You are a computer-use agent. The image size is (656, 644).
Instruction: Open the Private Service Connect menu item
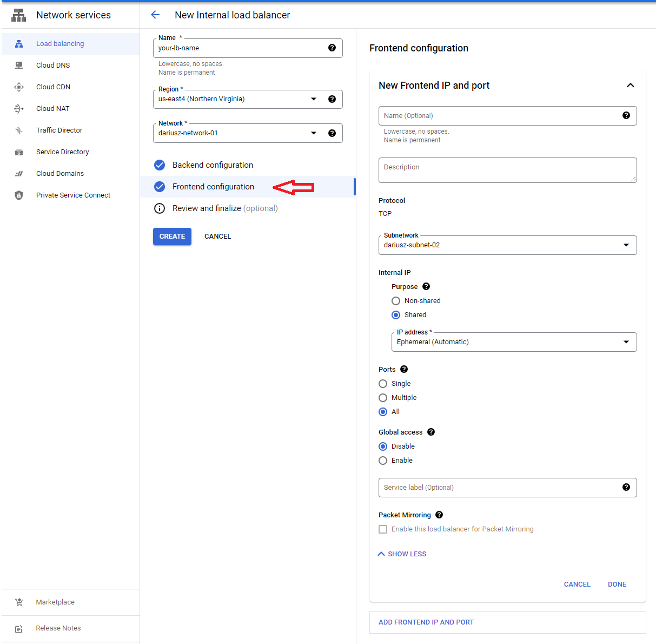[70, 195]
